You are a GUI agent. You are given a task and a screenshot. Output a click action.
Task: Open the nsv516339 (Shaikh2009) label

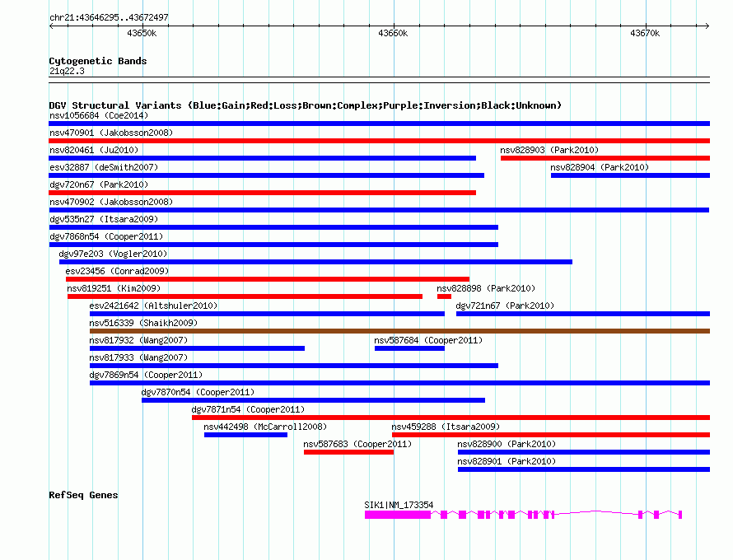143,323
